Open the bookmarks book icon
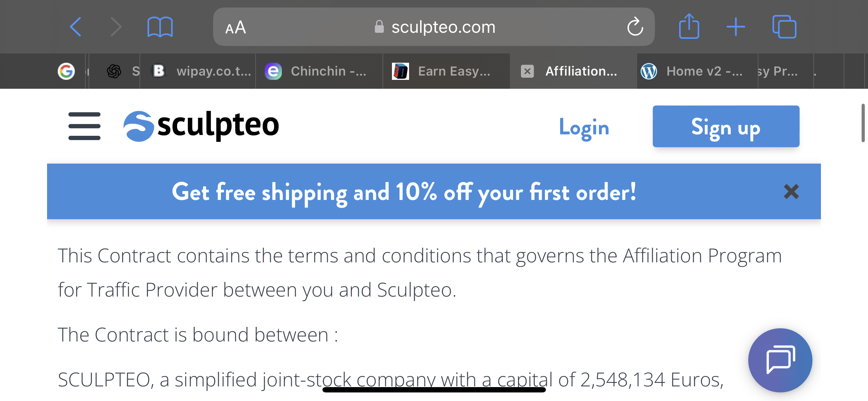868x401 pixels. click(x=160, y=27)
